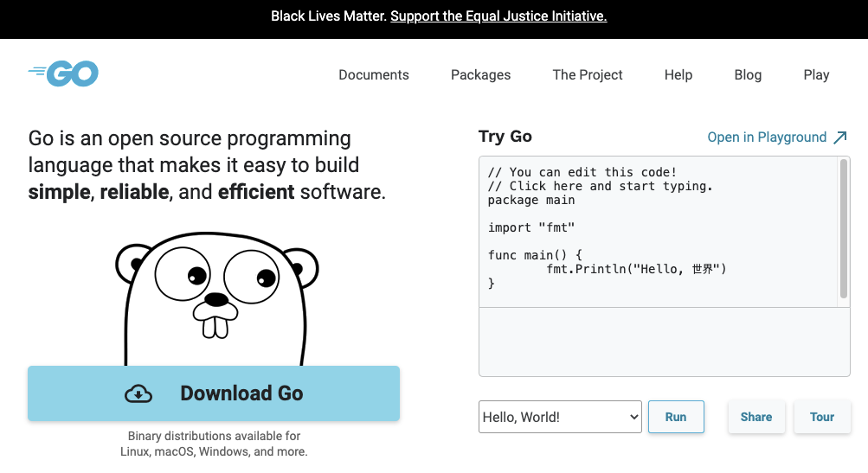The width and height of the screenshot is (868, 473).
Task: Click the 'import "fmt"' code line
Action: pos(530,227)
